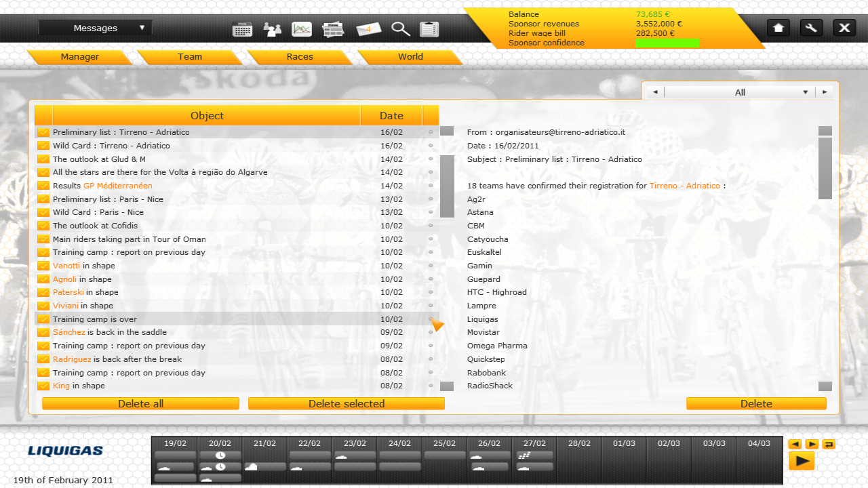This screenshot has width=868, height=488.
Task: Tick the checkbox for Wild Card Paris - Nice
Action: click(43, 212)
